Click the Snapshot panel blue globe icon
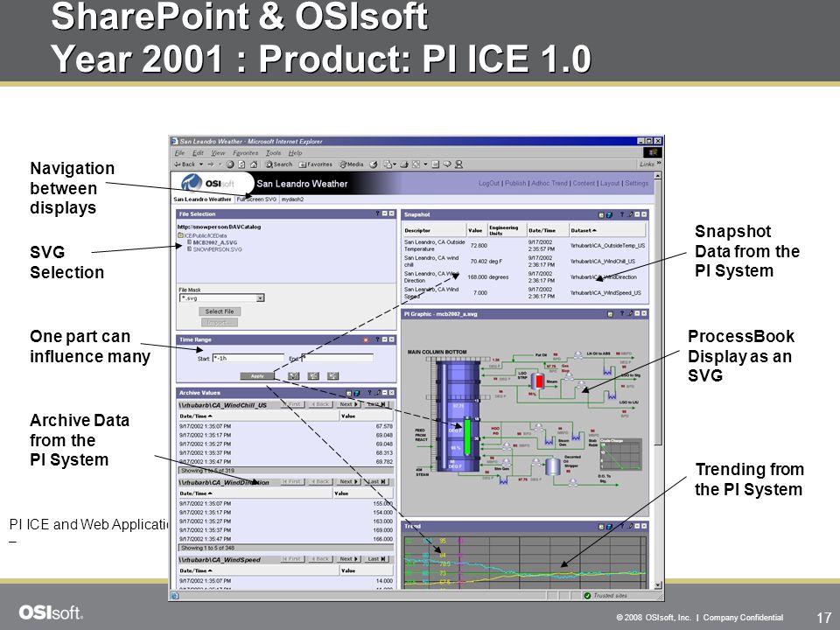 click(609, 215)
